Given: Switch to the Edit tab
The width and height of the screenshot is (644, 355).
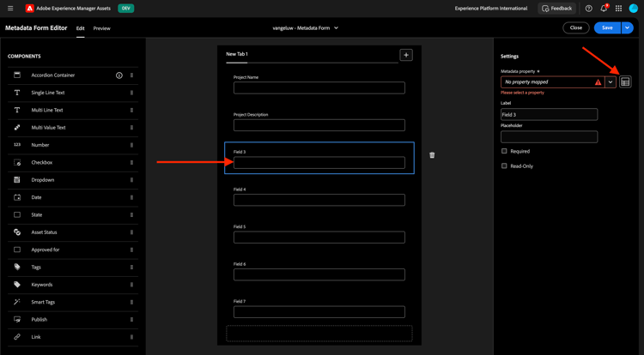Looking at the screenshot, I should click(x=81, y=28).
